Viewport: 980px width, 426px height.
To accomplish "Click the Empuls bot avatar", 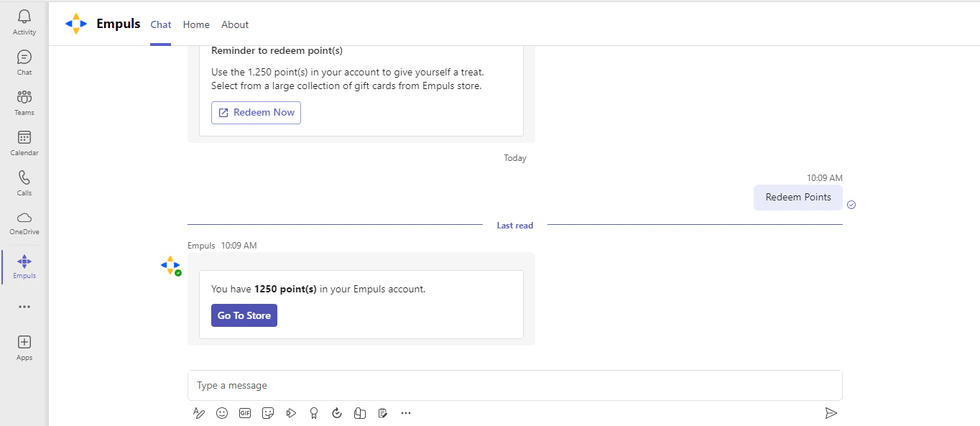I will click(170, 265).
